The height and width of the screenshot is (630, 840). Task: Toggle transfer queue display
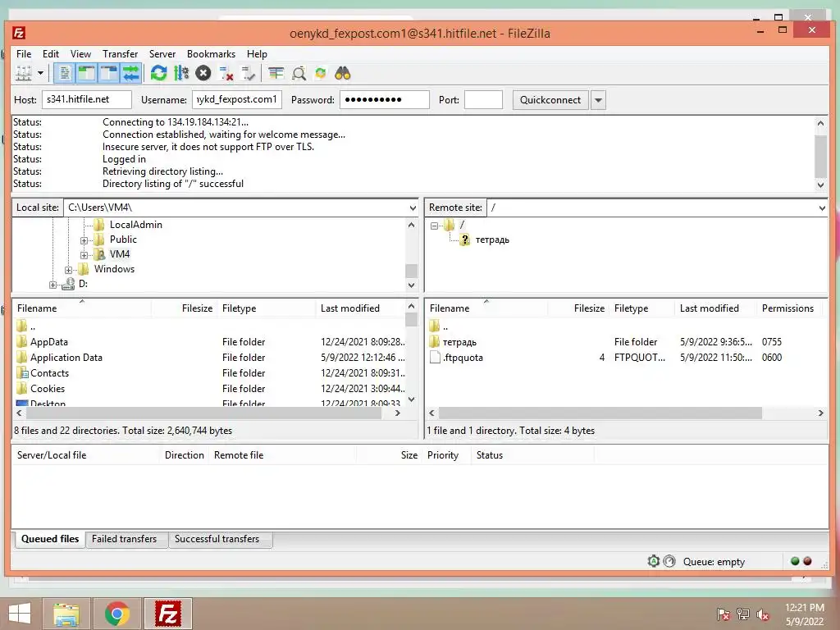(130, 73)
